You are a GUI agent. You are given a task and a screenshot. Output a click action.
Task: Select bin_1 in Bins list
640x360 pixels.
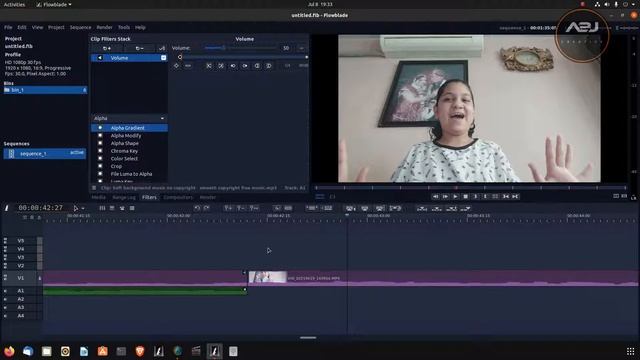pos(45,90)
